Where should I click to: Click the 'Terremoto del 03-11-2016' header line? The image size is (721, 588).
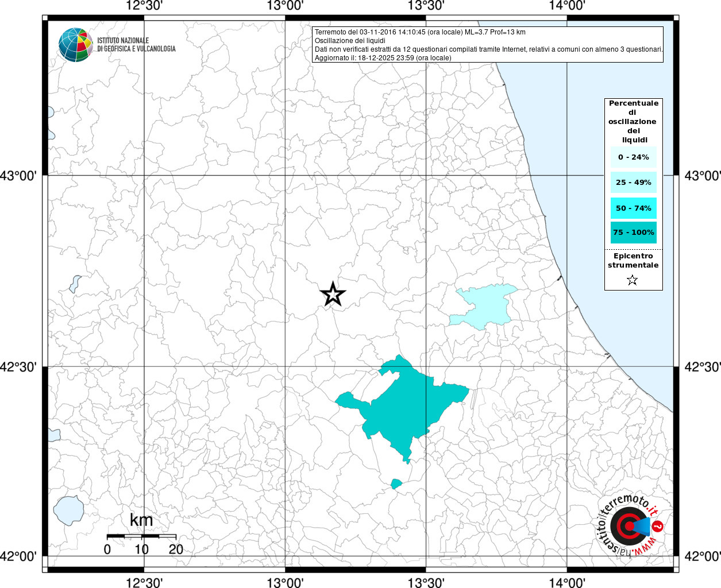tap(420, 32)
